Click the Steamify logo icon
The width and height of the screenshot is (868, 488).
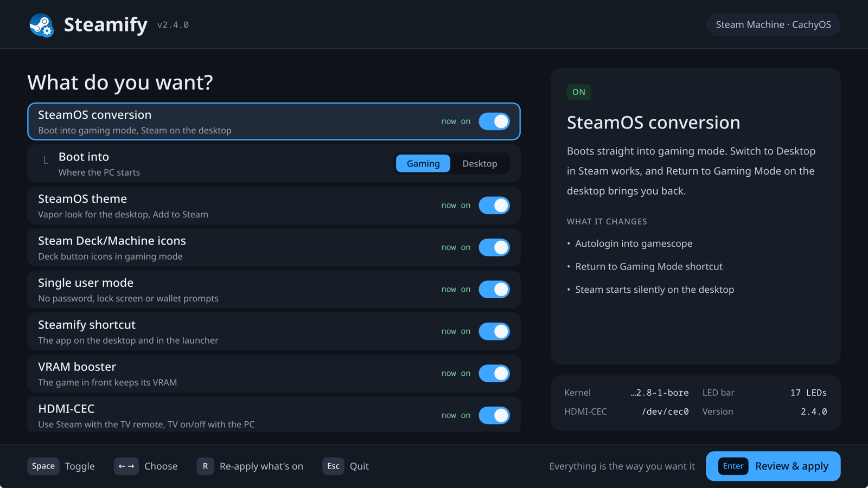[x=41, y=25]
